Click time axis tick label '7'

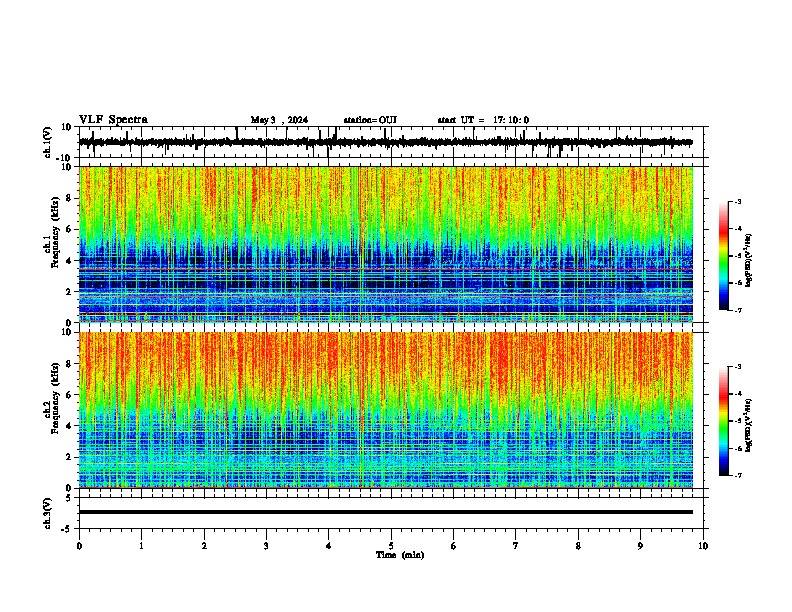pos(516,546)
